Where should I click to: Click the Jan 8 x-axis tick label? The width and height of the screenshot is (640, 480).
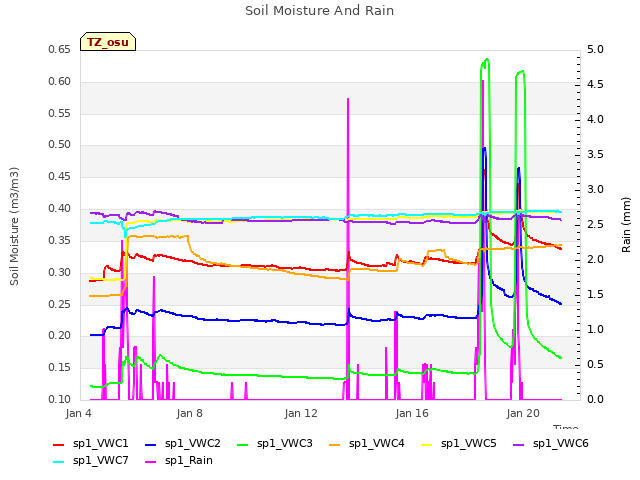coord(189,413)
